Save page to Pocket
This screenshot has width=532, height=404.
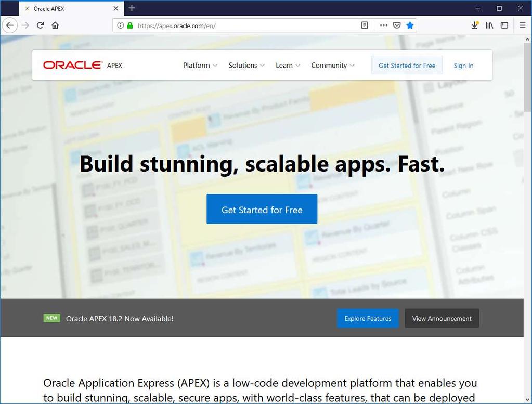pos(397,25)
